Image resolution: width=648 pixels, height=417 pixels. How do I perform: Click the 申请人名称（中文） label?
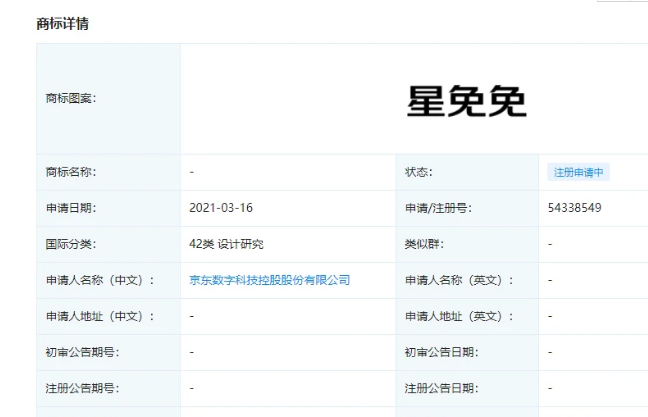click(100, 280)
